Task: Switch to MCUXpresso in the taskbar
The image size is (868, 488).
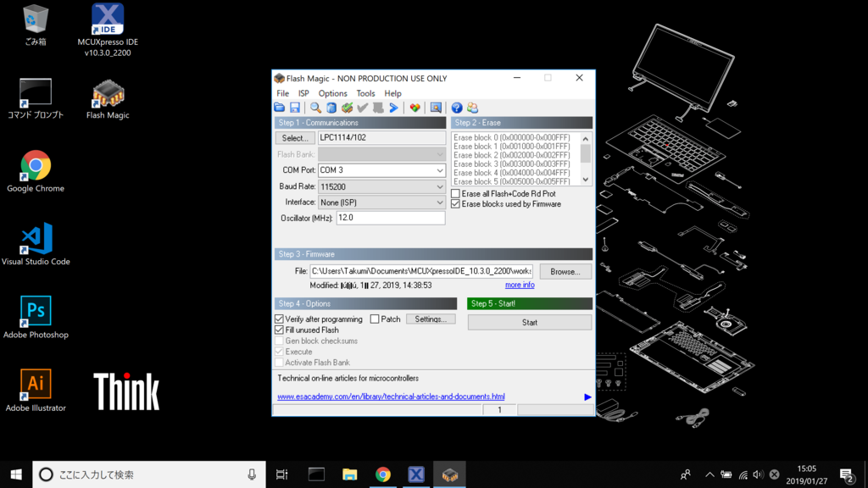Action: click(416, 474)
